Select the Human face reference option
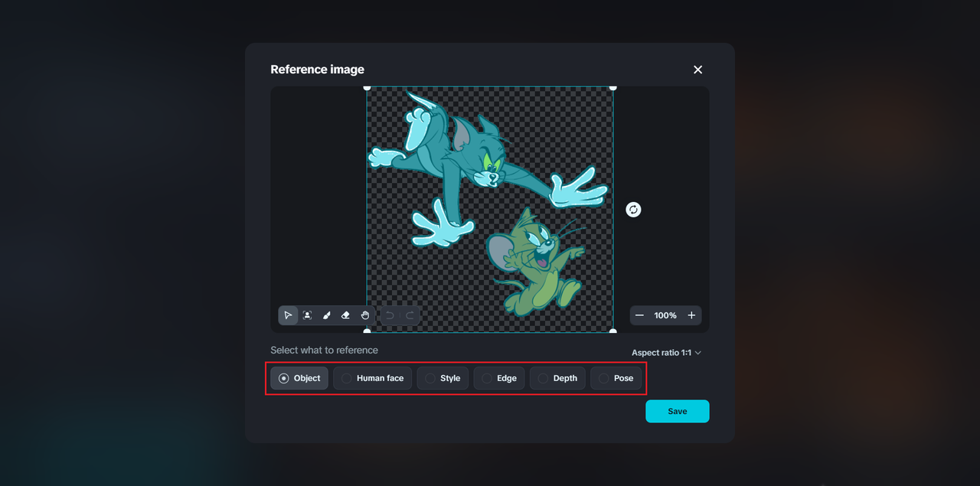 373,378
